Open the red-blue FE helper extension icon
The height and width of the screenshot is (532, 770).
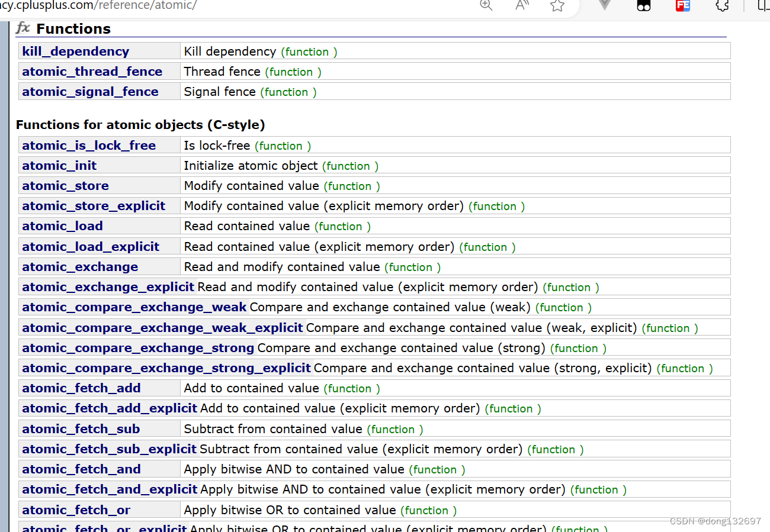pos(683,5)
